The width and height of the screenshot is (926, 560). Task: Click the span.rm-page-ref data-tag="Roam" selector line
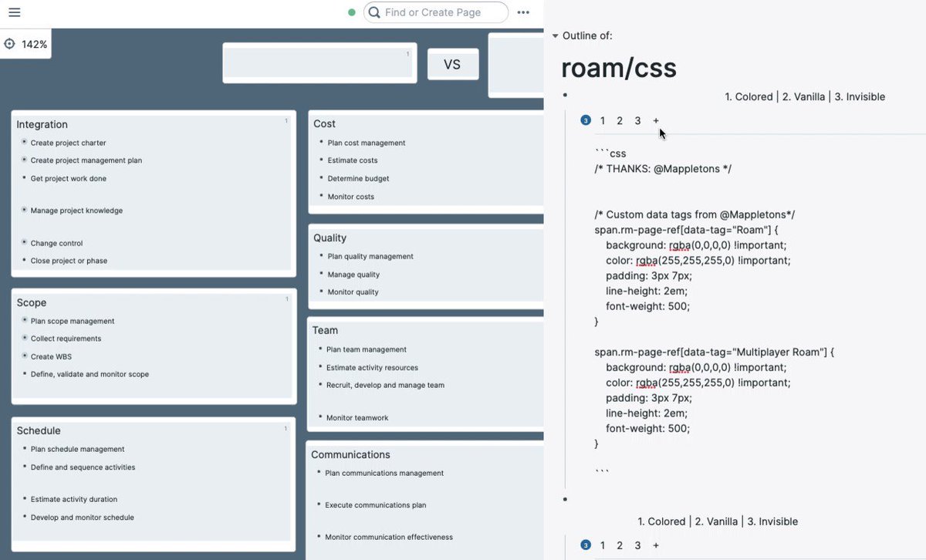687,230
